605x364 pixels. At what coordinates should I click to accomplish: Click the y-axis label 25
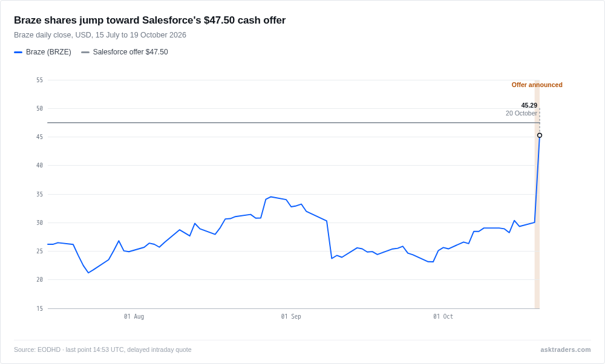[40, 252]
